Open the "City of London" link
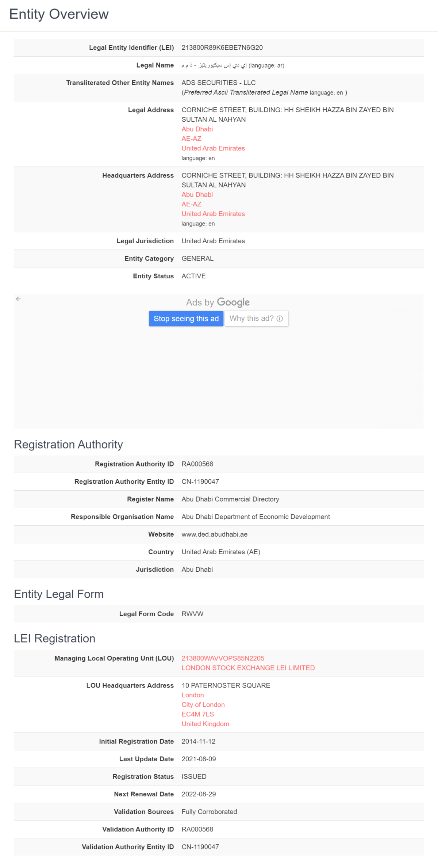This screenshot has height=868, width=438. tap(203, 704)
